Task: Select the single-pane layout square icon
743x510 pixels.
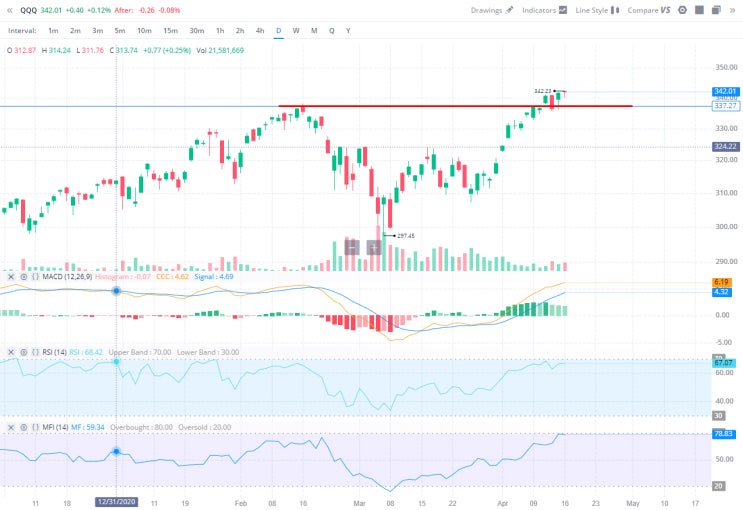Action: click(x=699, y=10)
